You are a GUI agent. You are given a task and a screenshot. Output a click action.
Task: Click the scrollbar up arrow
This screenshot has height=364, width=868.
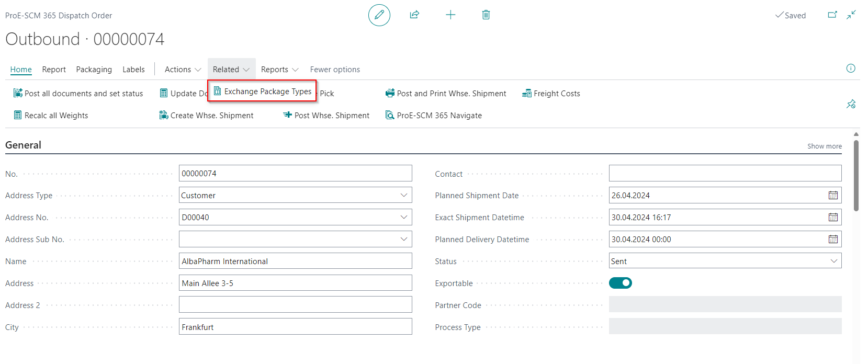(856, 134)
